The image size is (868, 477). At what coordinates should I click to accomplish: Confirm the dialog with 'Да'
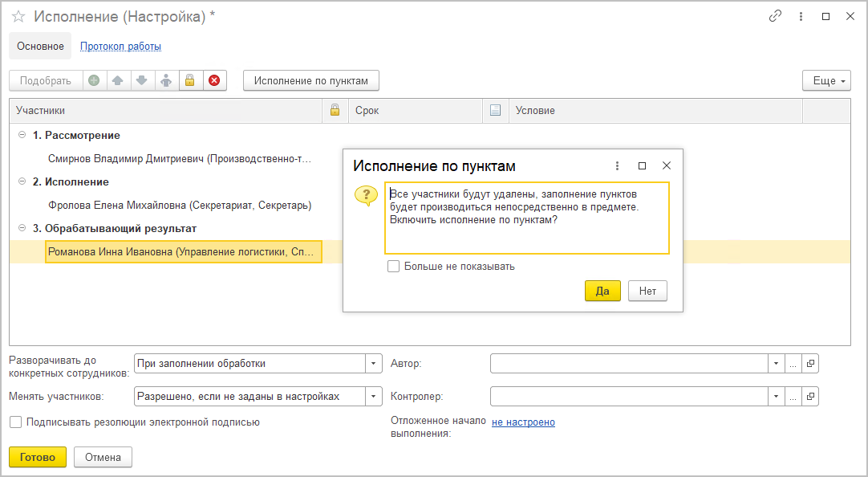602,291
